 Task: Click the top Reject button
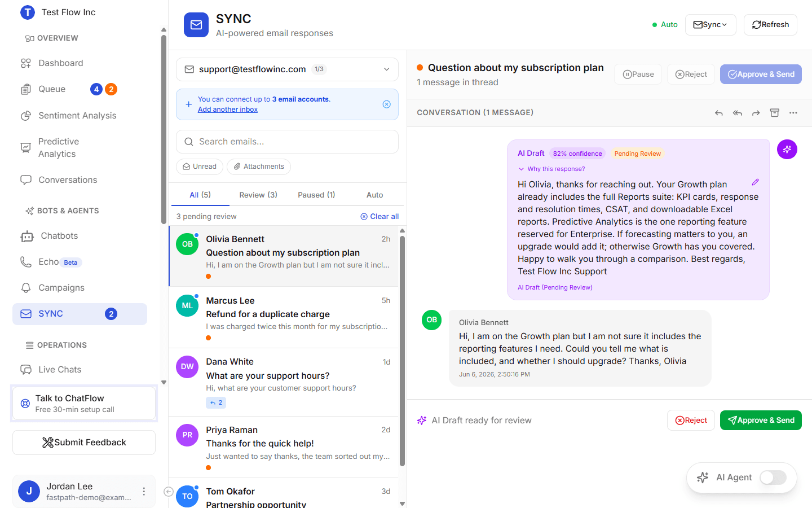click(691, 75)
